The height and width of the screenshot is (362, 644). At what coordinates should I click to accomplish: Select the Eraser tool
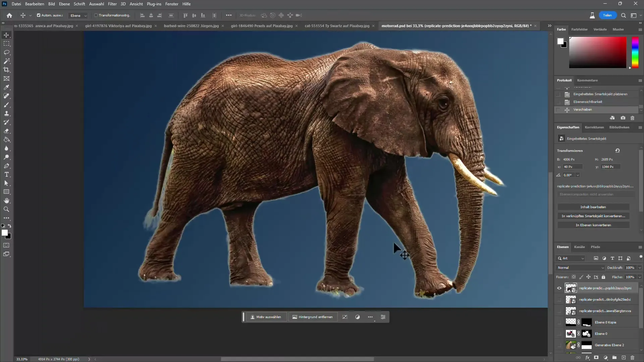6,131
